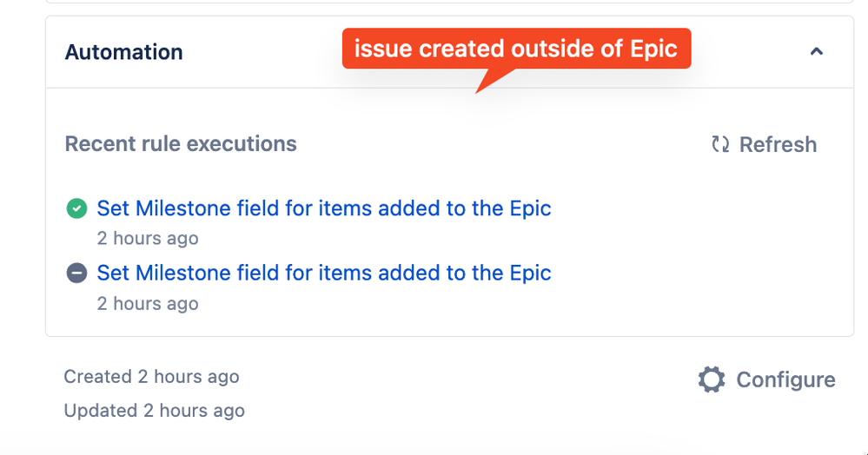Click the word 'Epic' inside the red callout
This screenshot has width=868, height=455.
coord(653,49)
